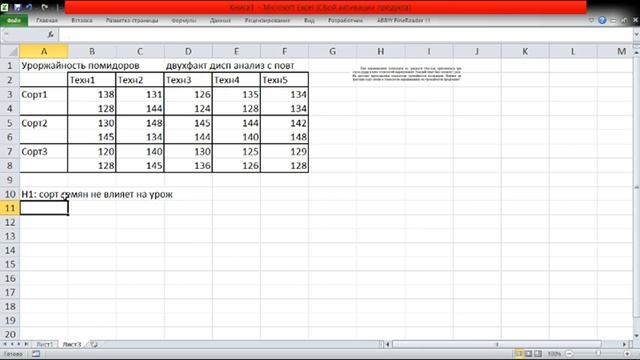Switch to sheet tab Лист1

(x=44, y=344)
